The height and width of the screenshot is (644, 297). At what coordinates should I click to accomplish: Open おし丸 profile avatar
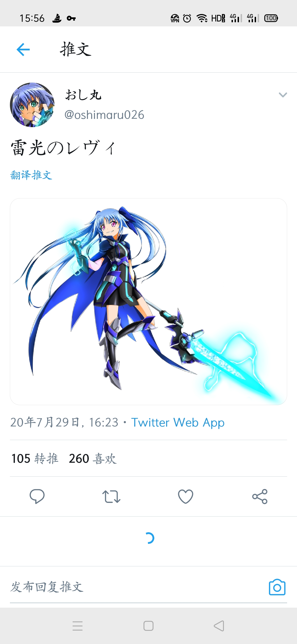pos(32,105)
